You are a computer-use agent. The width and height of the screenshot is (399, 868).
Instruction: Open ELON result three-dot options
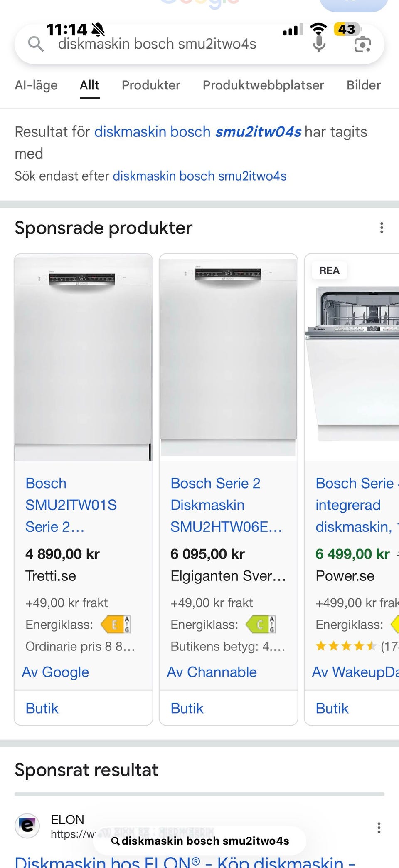379,828
